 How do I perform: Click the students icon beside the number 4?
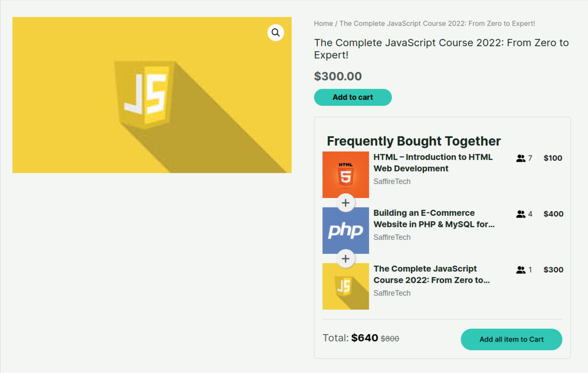(521, 214)
